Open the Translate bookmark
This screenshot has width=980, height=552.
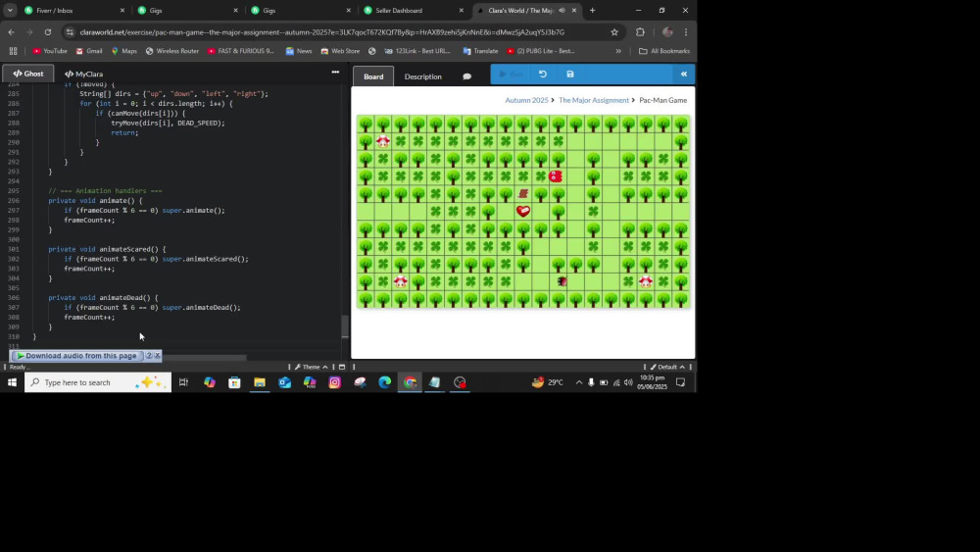pyautogui.click(x=480, y=51)
